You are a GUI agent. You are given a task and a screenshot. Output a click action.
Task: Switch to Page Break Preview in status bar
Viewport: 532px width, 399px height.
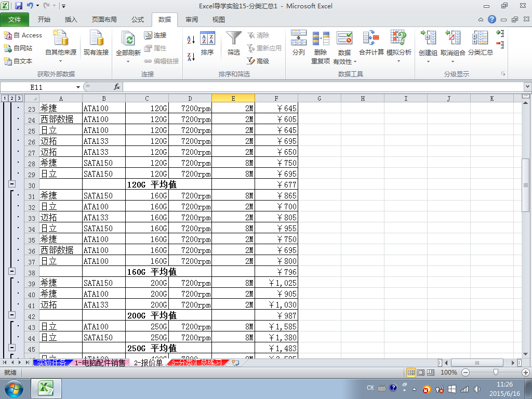point(431,373)
